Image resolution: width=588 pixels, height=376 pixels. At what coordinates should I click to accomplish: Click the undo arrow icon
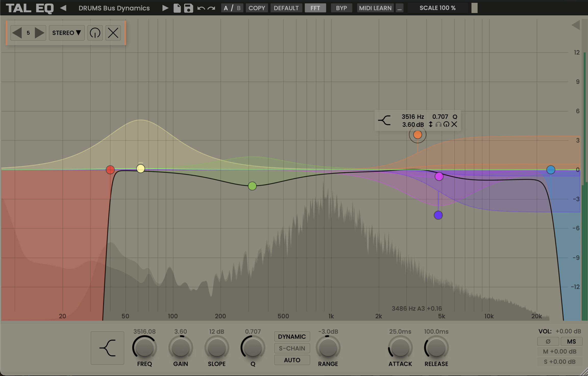pyautogui.click(x=201, y=8)
